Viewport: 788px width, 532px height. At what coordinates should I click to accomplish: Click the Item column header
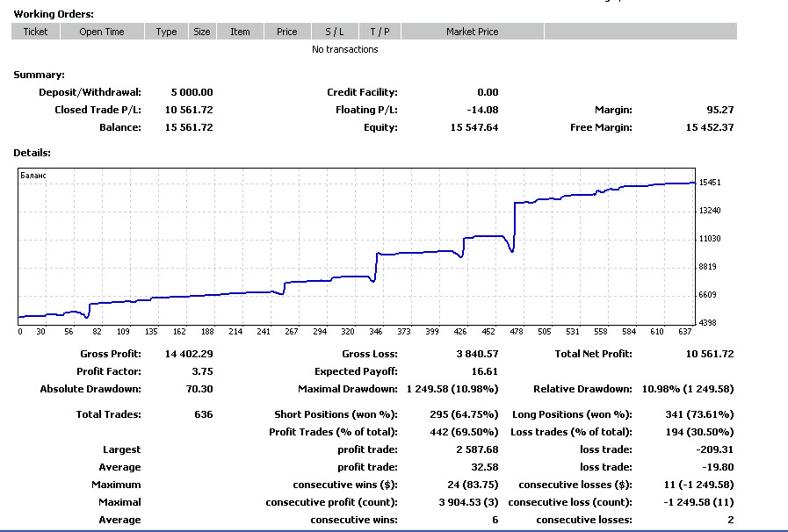[x=240, y=32]
